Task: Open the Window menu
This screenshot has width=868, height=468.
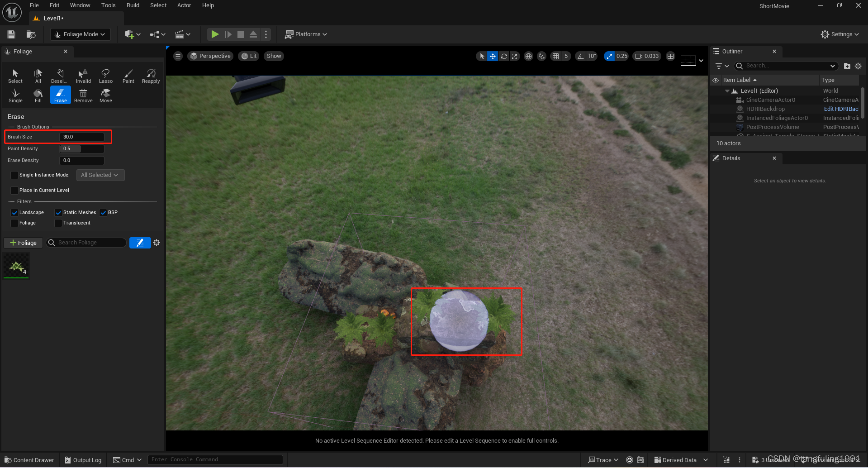Action: (80, 5)
